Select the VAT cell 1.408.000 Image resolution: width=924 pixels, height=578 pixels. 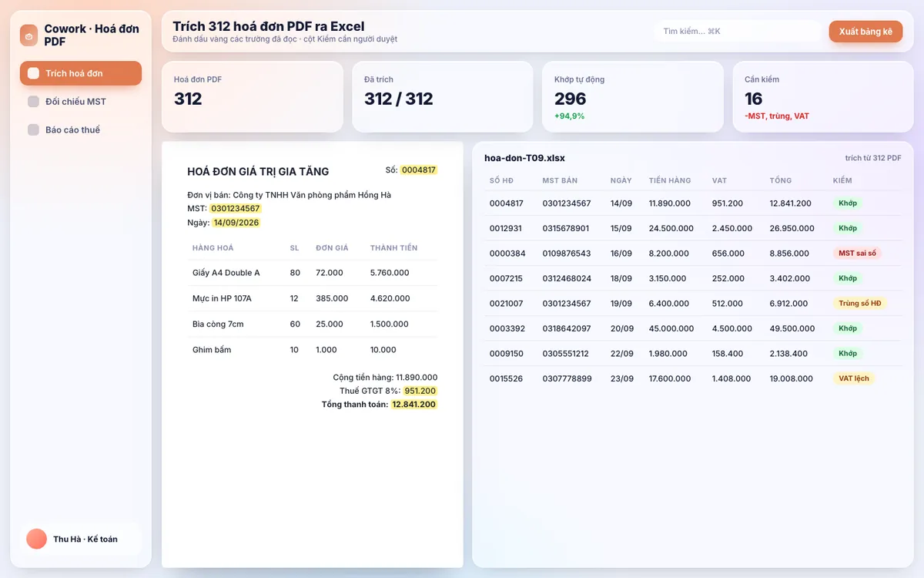(731, 378)
